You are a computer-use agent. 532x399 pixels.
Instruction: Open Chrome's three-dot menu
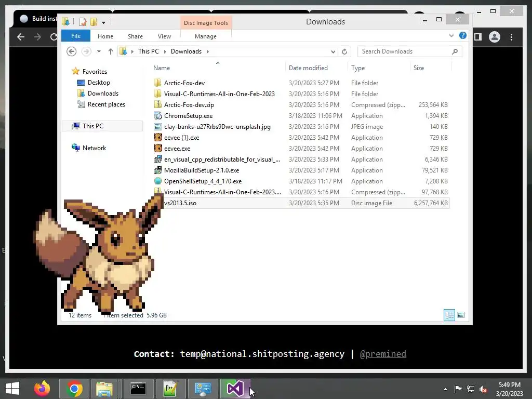point(512,37)
